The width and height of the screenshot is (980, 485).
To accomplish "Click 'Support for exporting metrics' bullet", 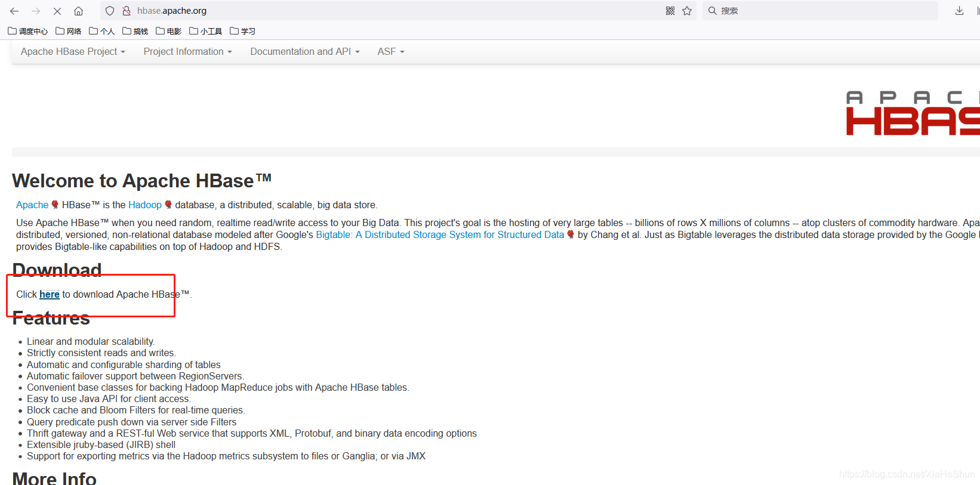I will point(226,456).
